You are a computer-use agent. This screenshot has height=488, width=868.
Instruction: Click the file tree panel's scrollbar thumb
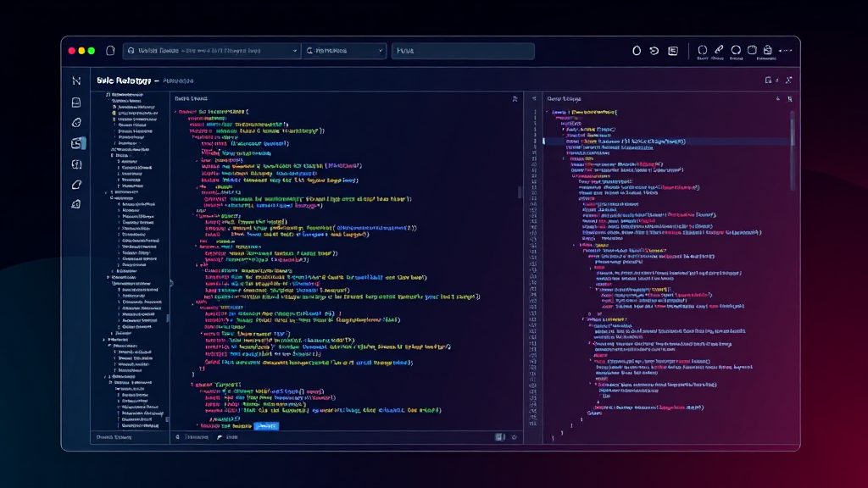point(168,319)
